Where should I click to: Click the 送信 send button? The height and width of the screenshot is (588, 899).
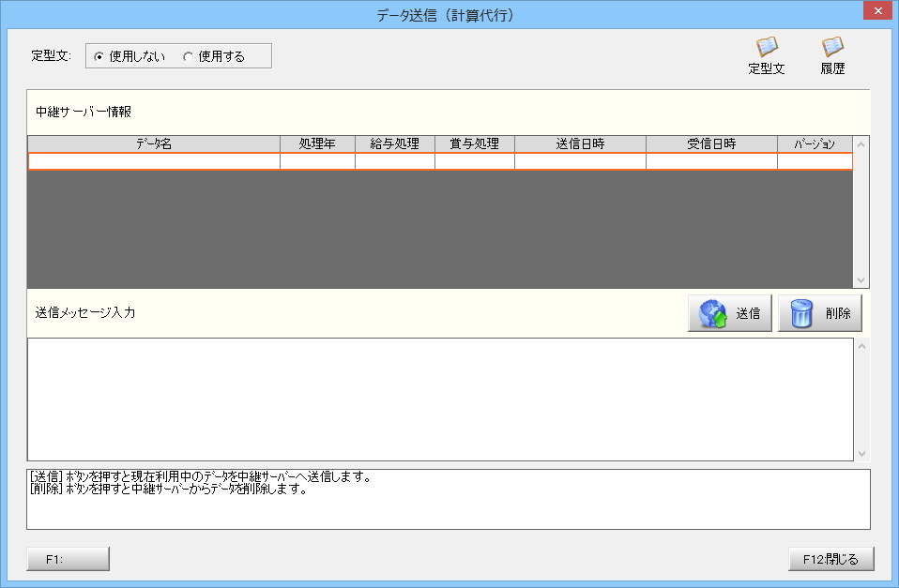[730, 313]
